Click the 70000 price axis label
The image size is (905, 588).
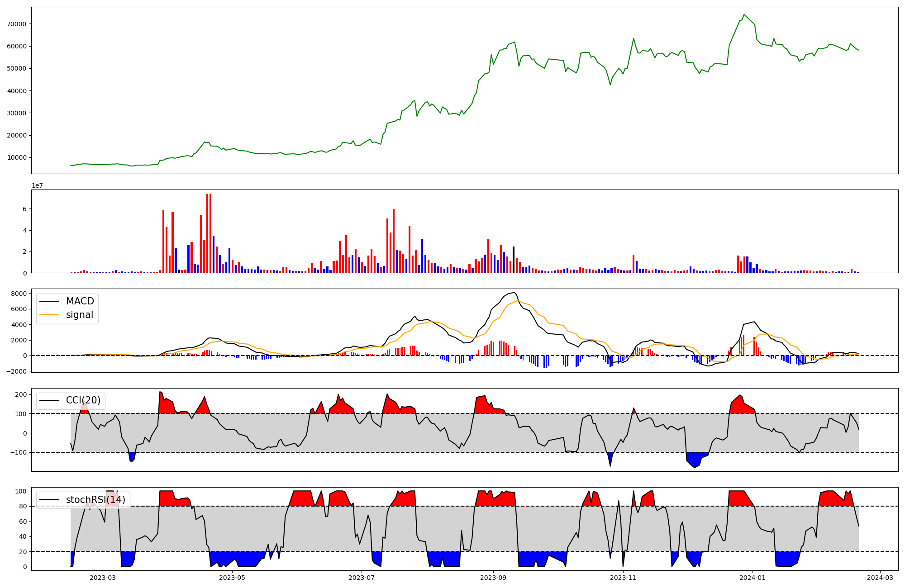coord(17,24)
